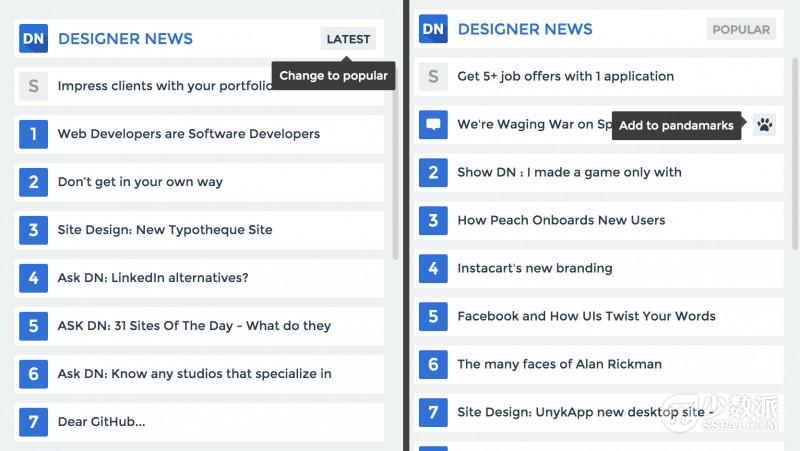The width and height of the screenshot is (800, 451).
Task: Click number 4 badge beside LinkedIn alternatives
Action: pos(33,278)
